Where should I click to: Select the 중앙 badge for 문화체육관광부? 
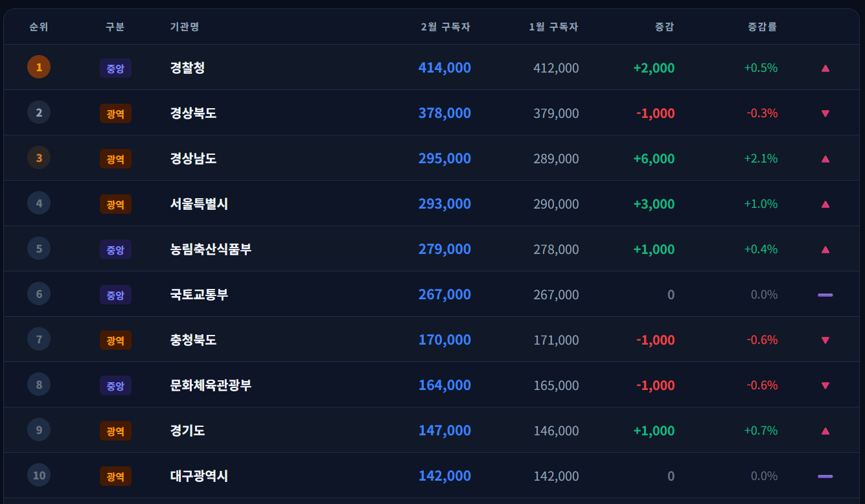click(x=115, y=385)
